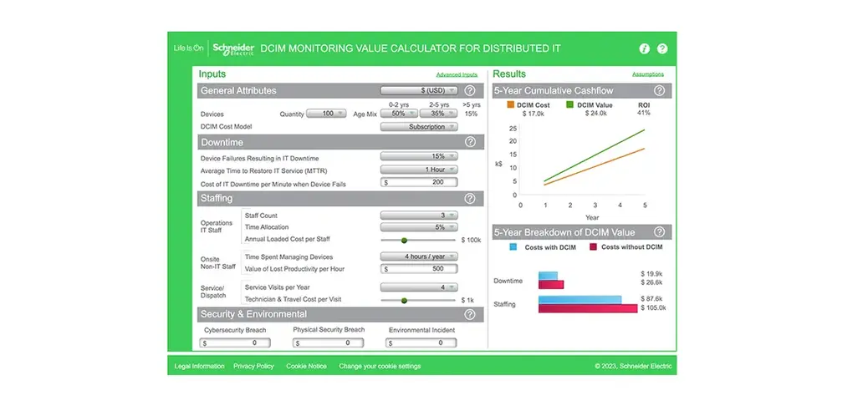The image size is (868, 406).
Task: Open the 0-2 yrs age mix dropdown
Action: pyautogui.click(x=399, y=114)
